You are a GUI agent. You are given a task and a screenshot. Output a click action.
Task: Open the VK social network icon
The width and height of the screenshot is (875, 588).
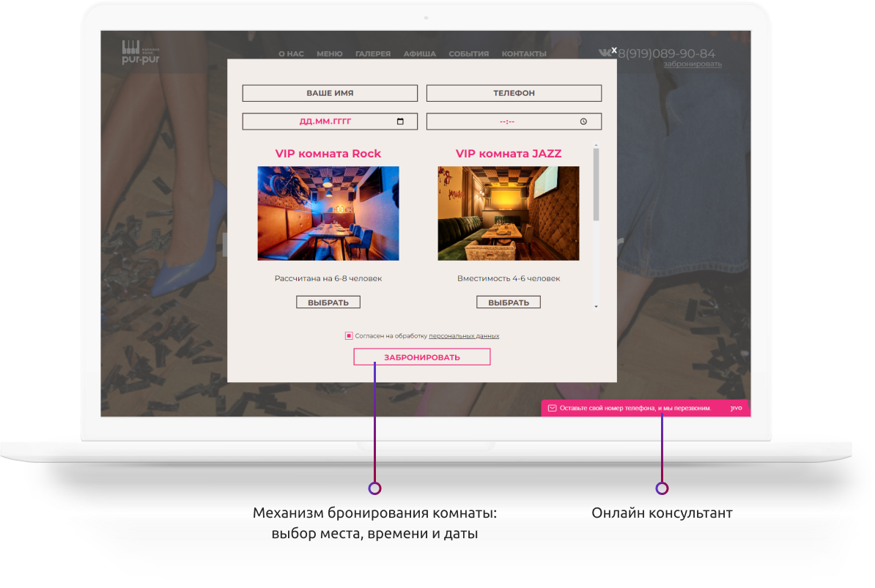tap(605, 53)
